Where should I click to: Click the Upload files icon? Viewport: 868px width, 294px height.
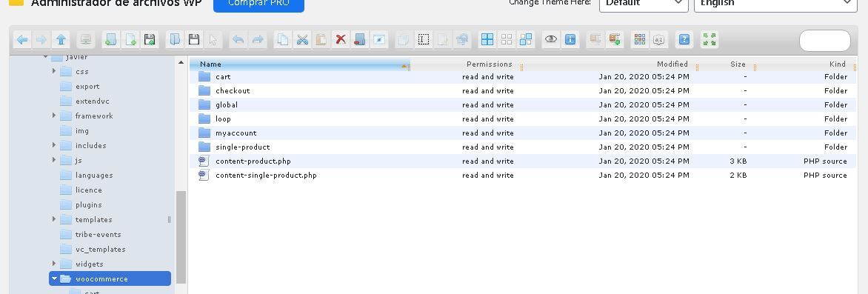(150, 40)
